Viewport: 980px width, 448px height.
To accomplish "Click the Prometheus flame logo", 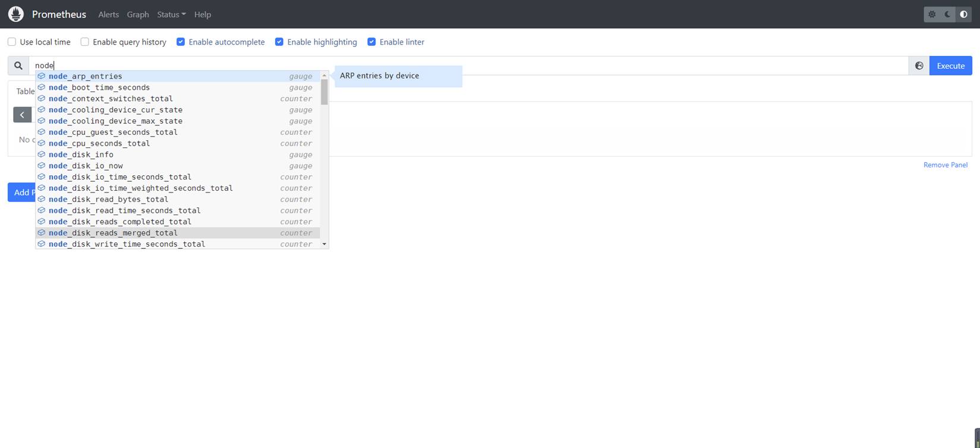I will tap(16, 14).
